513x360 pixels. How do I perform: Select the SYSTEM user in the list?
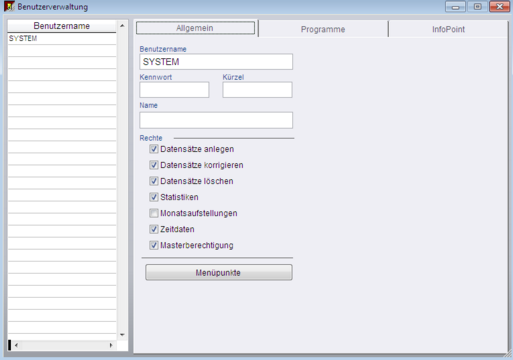62,38
